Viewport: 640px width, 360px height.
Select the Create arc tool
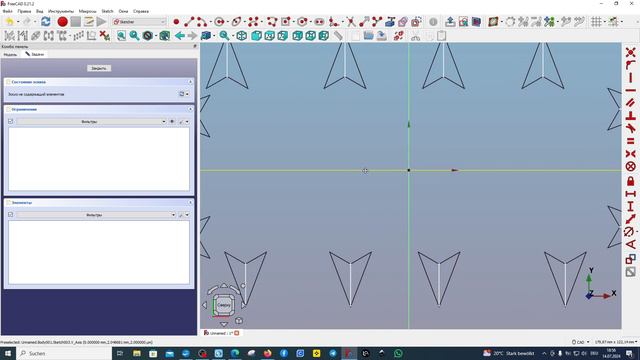tap(202, 22)
